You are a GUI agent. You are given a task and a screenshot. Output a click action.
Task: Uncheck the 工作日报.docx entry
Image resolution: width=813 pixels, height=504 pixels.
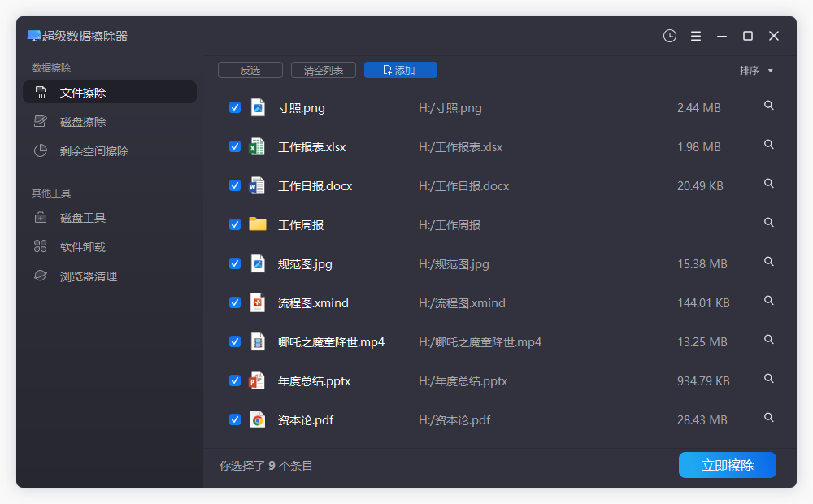(235, 185)
